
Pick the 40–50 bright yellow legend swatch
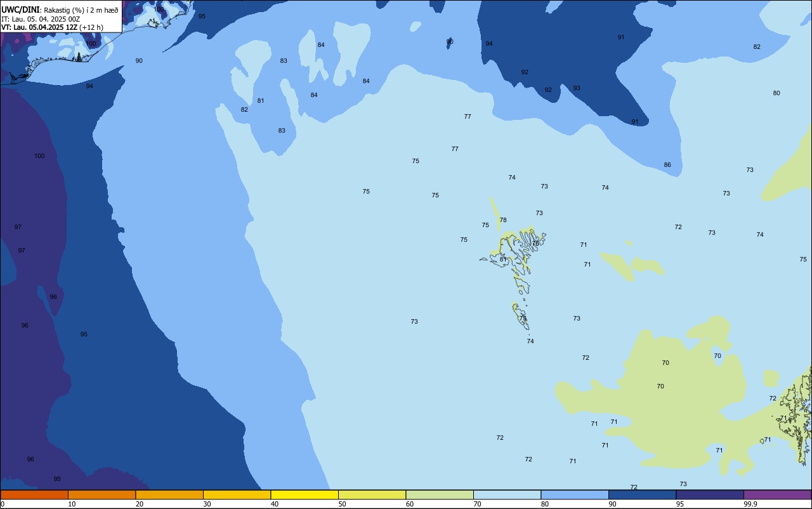tap(304, 494)
